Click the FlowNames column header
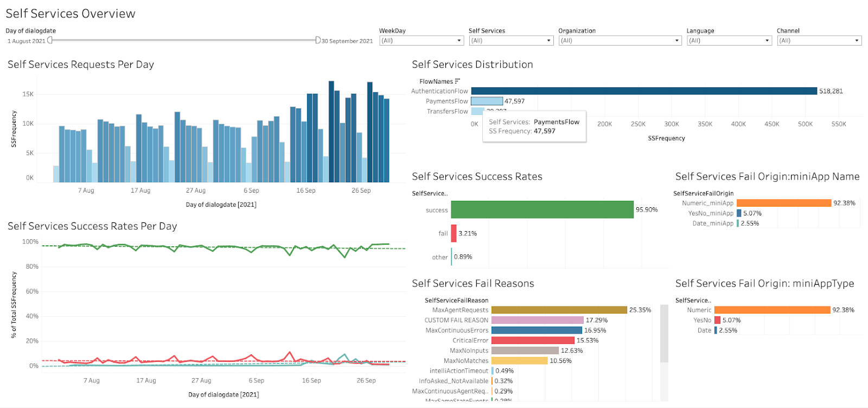The width and height of the screenshot is (868, 408). (x=436, y=81)
